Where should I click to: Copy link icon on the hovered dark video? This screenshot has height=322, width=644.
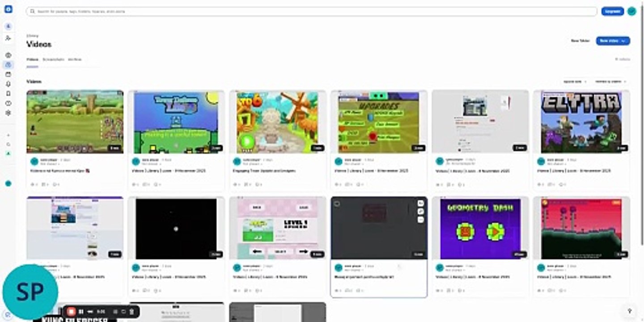coord(421,212)
